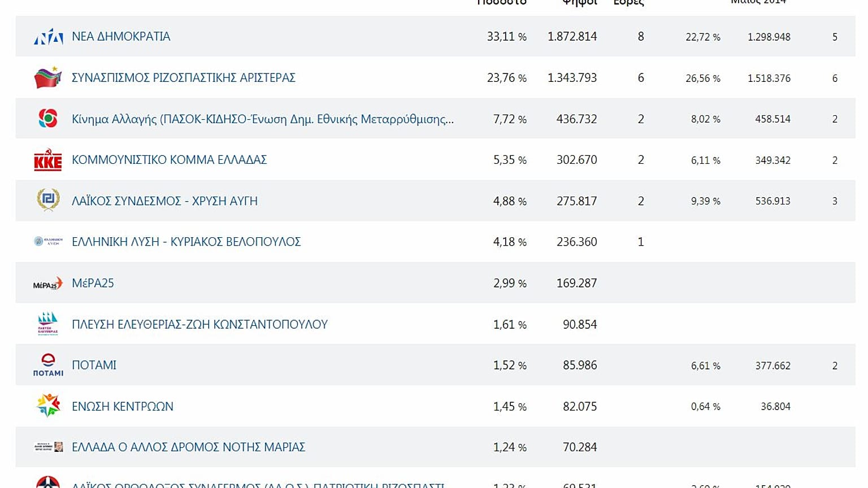Select 2014 vote count 1.298.948
Viewport: 868px width, 488px height.
[x=769, y=37]
